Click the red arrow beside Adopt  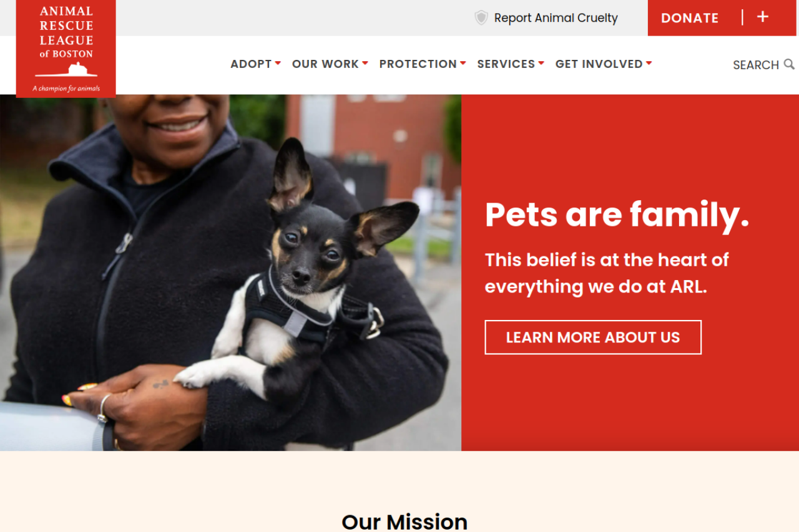[x=278, y=63]
